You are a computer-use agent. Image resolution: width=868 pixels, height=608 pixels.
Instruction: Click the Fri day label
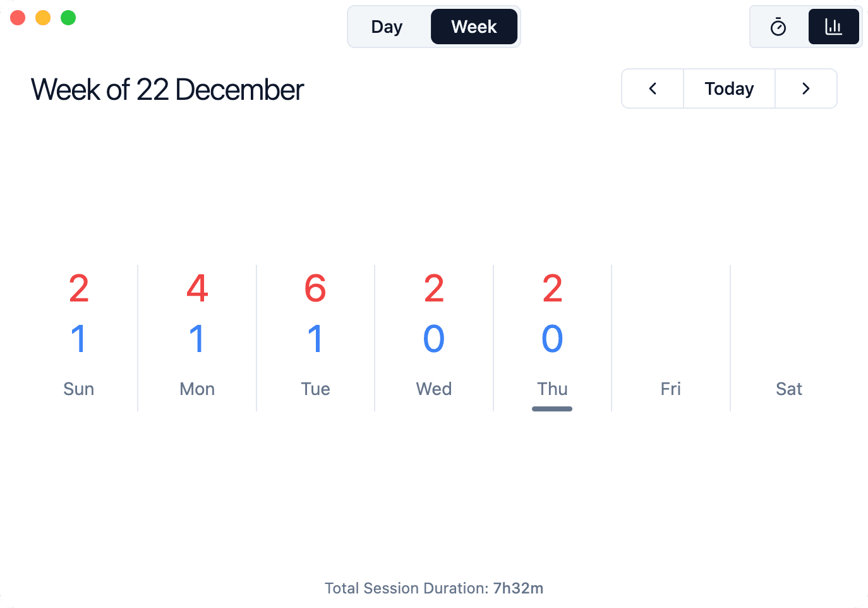coord(670,389)
